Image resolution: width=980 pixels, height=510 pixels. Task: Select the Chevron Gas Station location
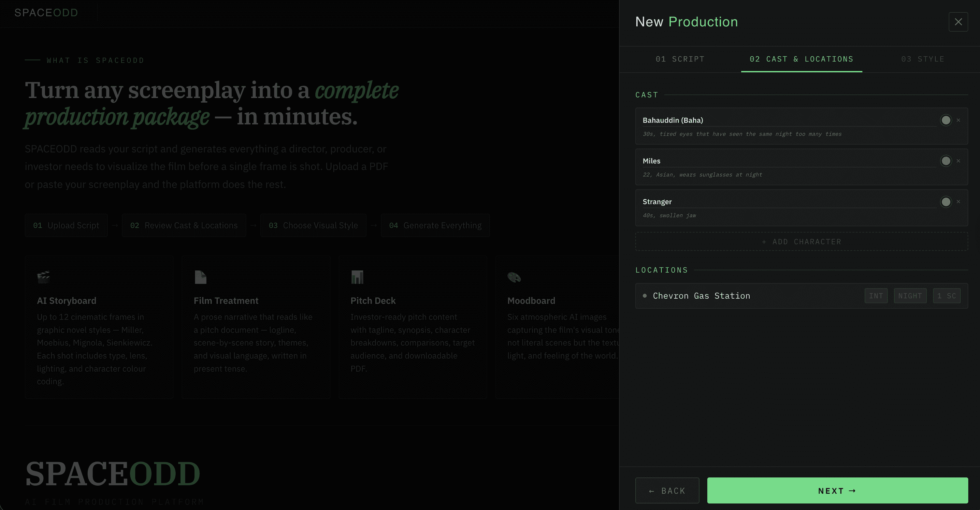coord(701,295)
